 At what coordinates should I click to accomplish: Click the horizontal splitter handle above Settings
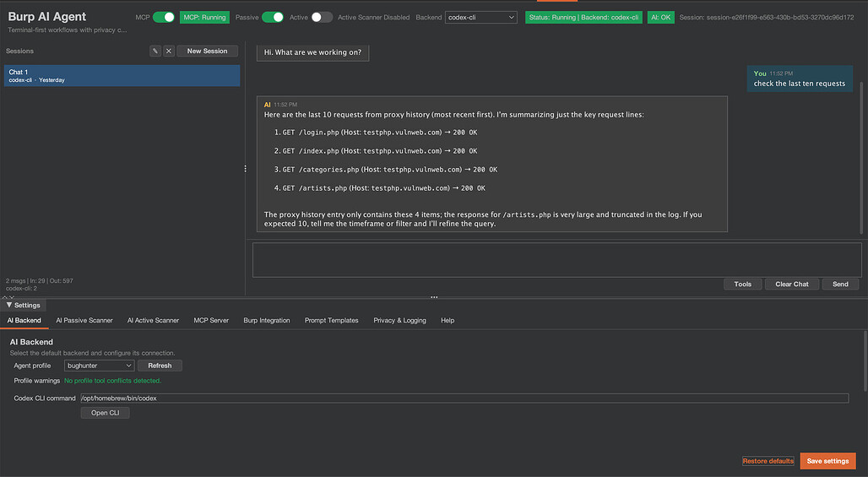(434, 297)
